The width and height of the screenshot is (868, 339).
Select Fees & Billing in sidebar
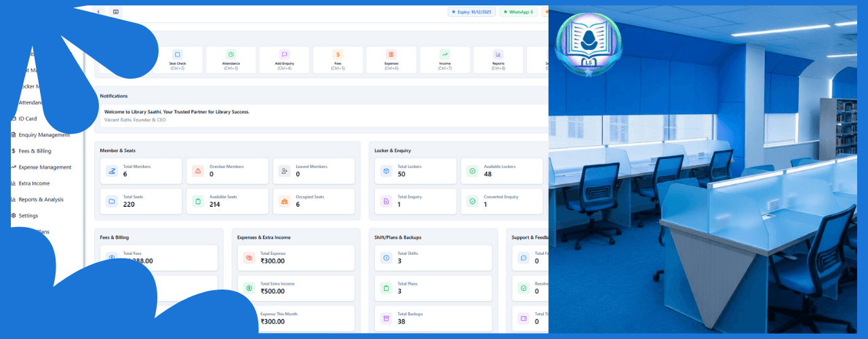[x=35, y=151]
